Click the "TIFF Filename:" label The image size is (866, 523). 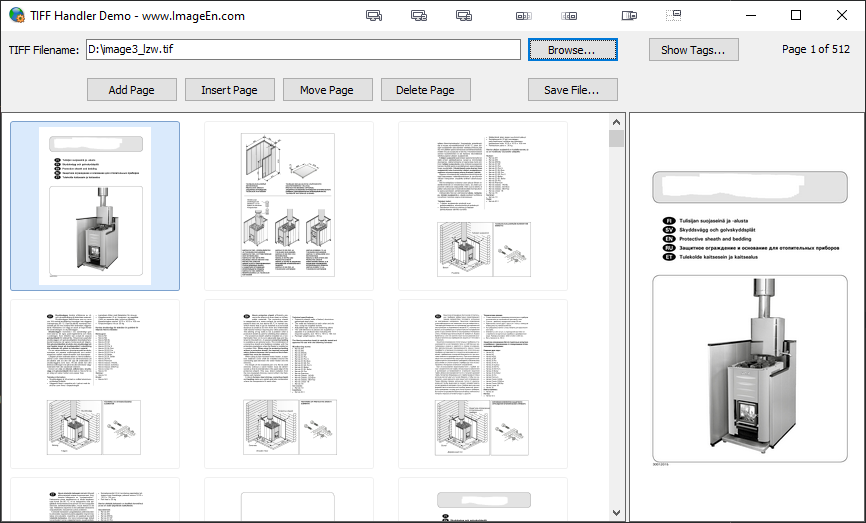pyautogui.click(x=44, y=50)
